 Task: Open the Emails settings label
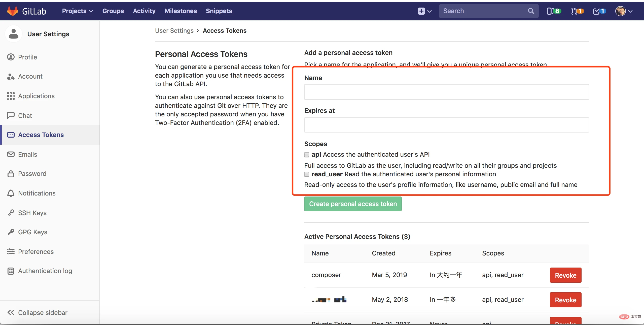click(28, 154)
